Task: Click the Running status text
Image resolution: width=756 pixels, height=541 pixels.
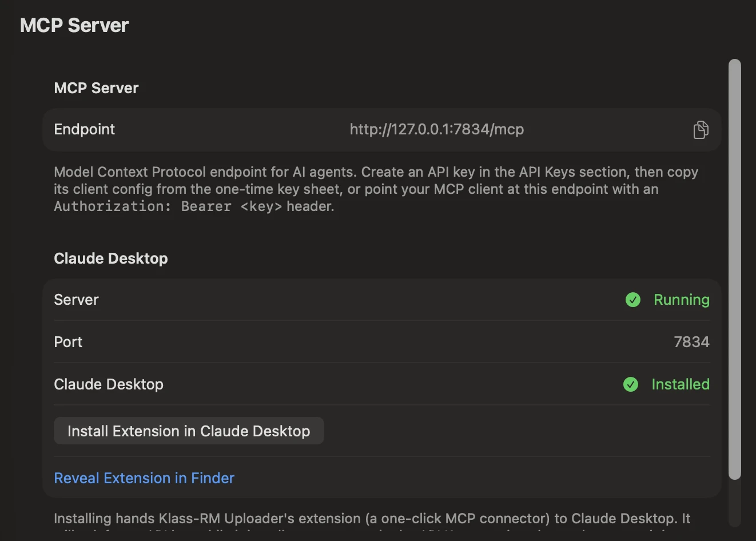Action: pyautogui.click(x=682, y=300)
